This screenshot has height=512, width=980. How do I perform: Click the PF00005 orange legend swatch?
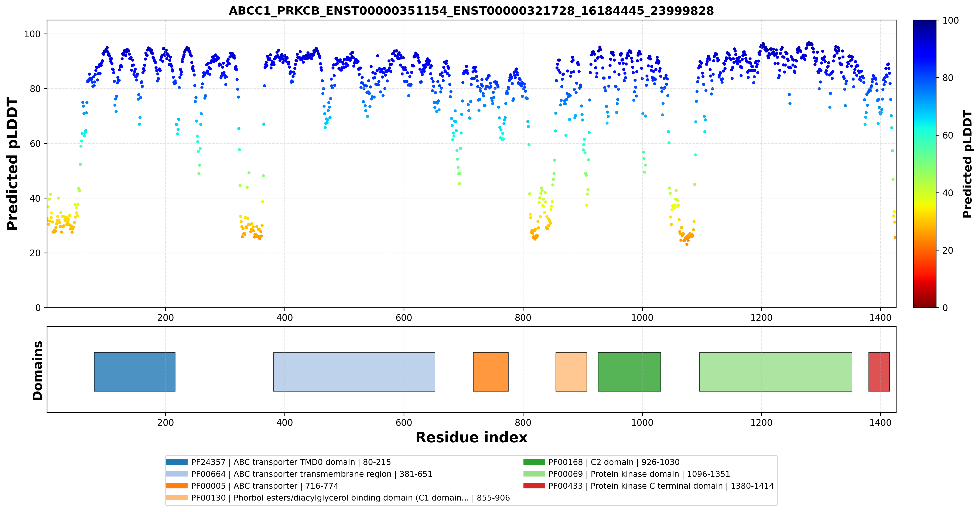tap(177, 486)
